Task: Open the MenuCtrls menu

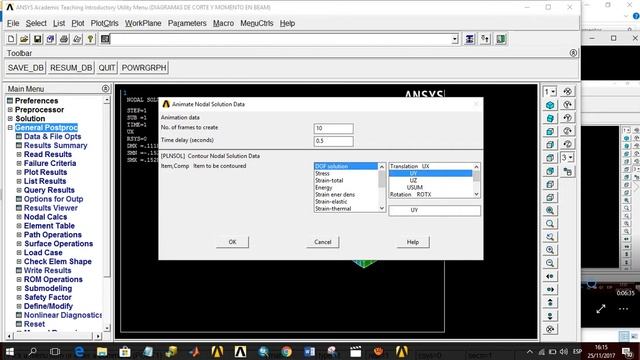Action: coord(256,23)
